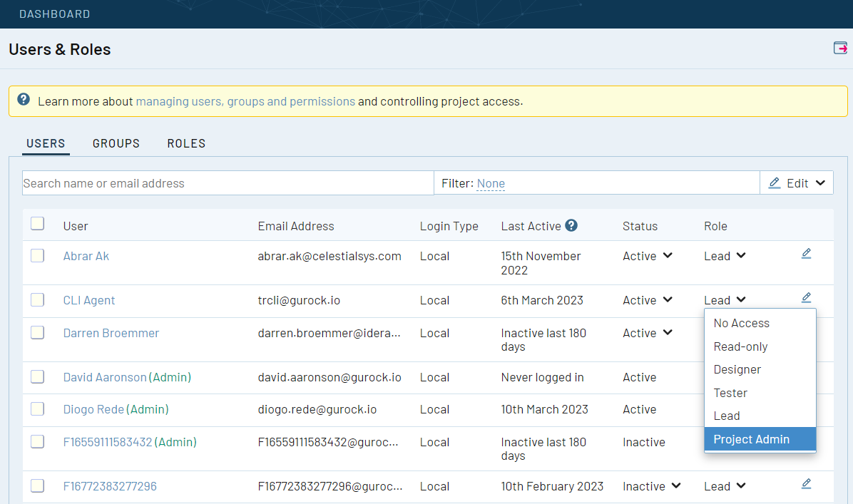Select the checkbox next to Diogo Rede
This screenshot has height=504, width=853.
(x=37, y=408)
